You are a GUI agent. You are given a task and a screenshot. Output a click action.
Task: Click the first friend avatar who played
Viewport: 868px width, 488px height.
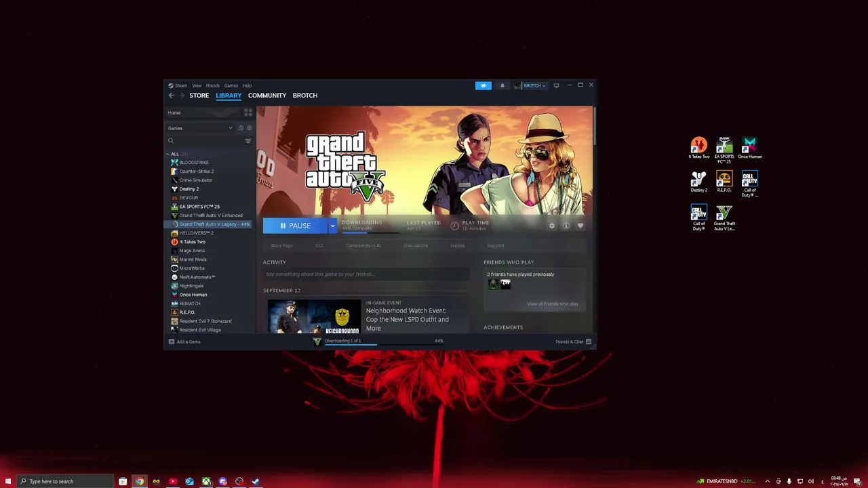[493, 285]
